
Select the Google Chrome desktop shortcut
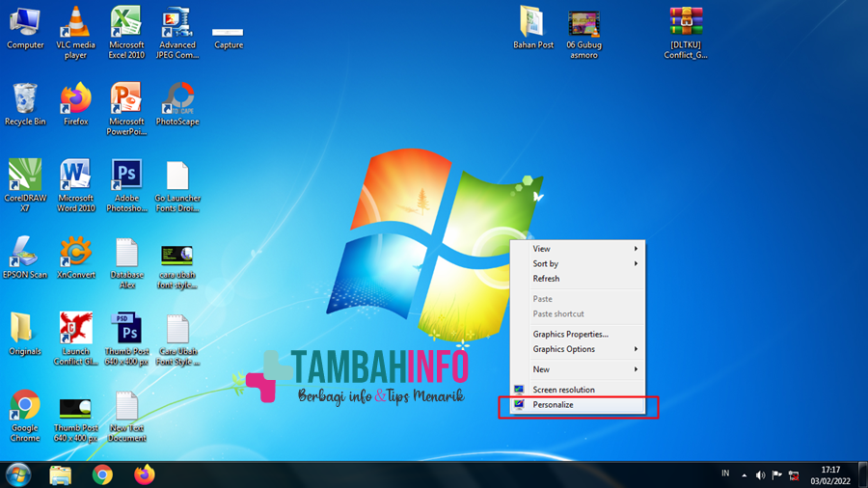pyautogui.click(x=25, y=416)
